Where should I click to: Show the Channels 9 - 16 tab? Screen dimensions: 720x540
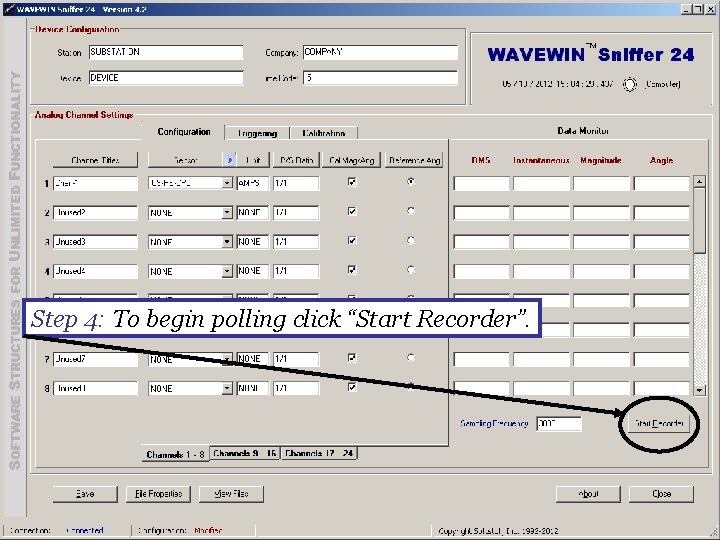coord(245,453)
